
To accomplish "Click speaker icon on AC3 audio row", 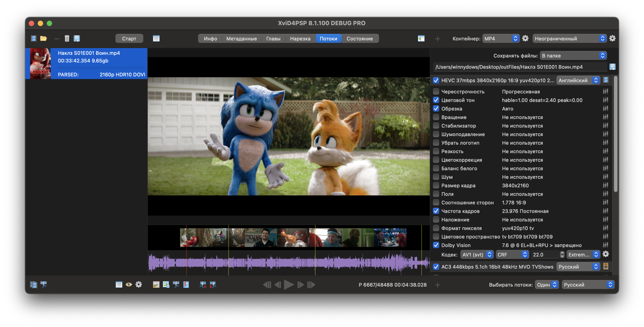I will [x=606, y=266].
